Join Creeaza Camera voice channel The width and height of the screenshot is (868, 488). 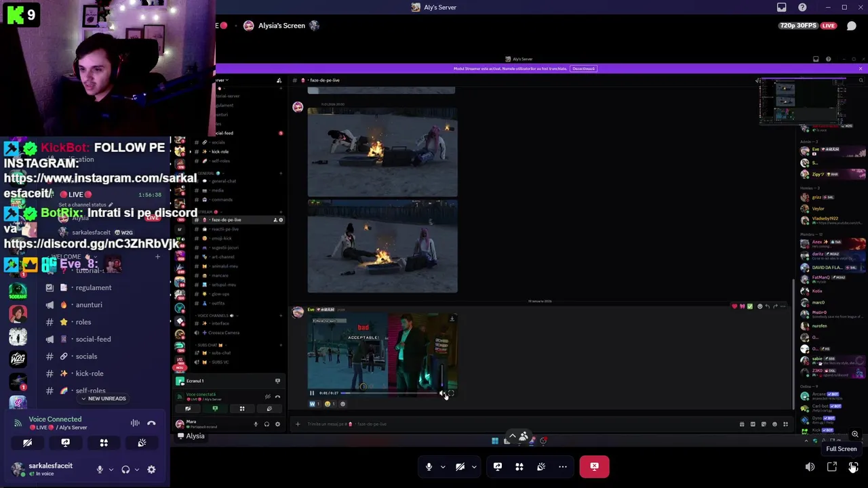pyautogui.click(x=224, y=333)
